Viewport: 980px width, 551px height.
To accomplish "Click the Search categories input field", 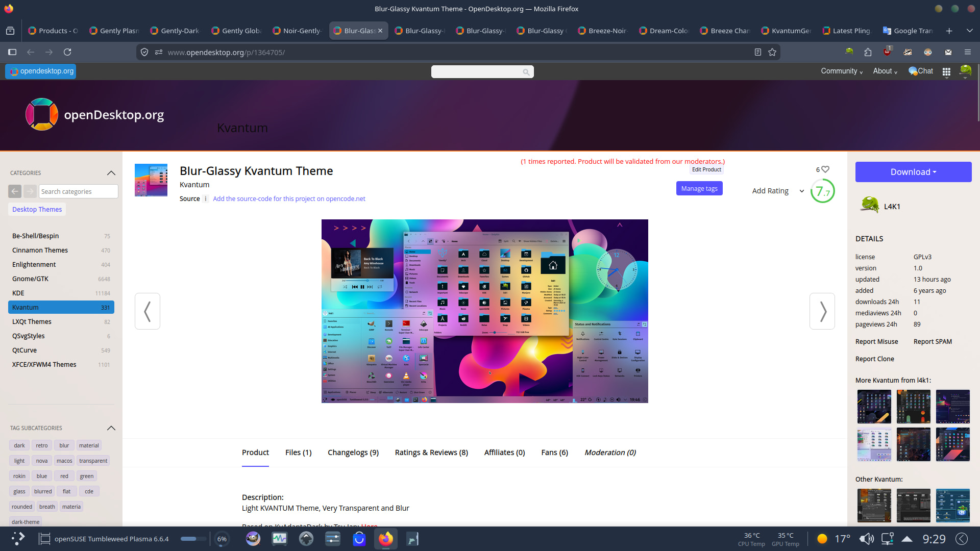I will tap(78, 191).
